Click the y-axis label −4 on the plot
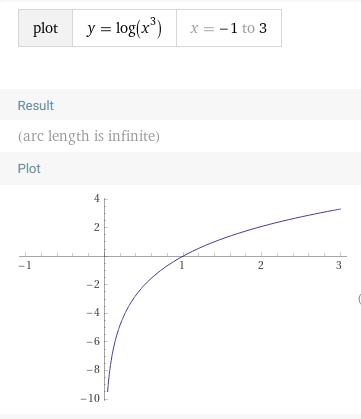361x419 pixels. point(93,313)
